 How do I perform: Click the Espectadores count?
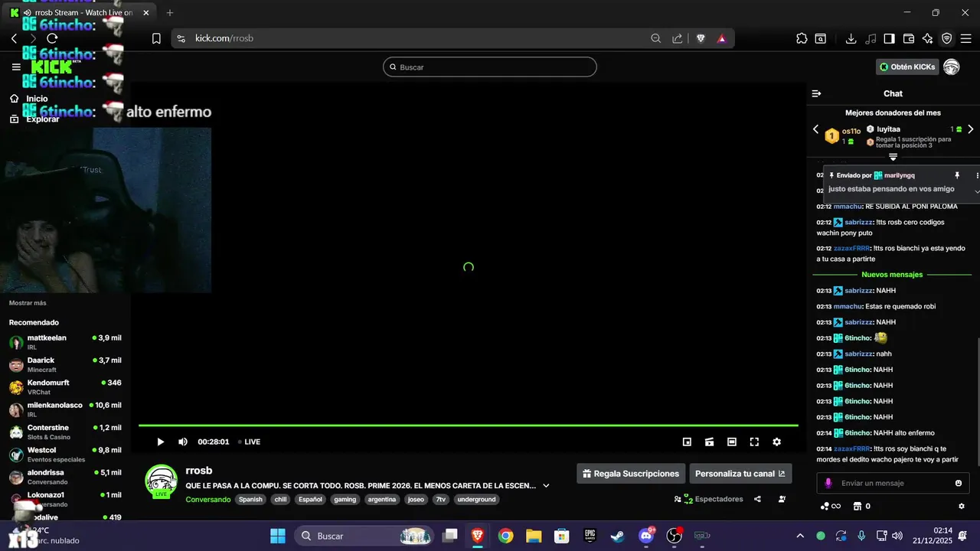[x=708, y=499]
